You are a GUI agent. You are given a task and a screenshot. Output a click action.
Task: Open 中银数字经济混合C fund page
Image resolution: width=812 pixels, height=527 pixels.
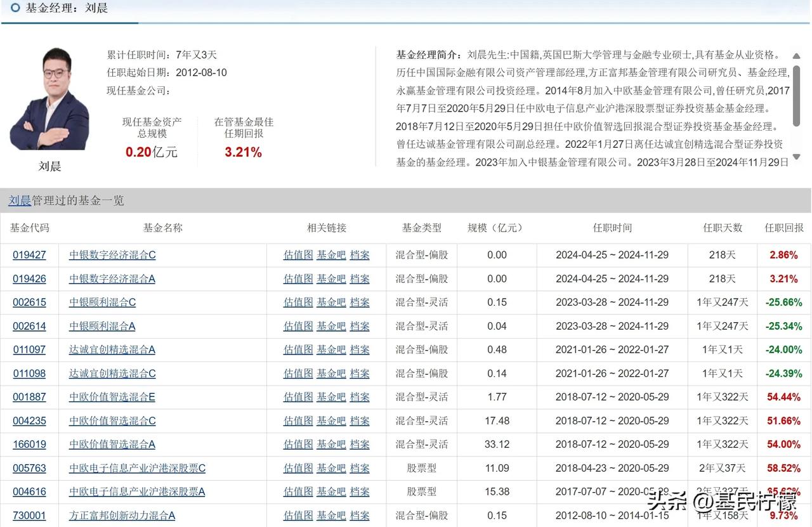coord(112,255)
